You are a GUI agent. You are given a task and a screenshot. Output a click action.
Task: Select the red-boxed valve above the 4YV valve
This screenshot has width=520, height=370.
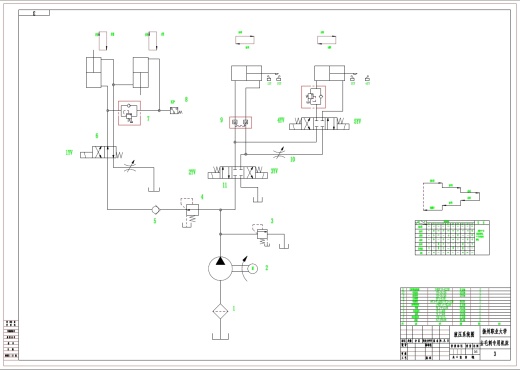(x=314, y=97)
